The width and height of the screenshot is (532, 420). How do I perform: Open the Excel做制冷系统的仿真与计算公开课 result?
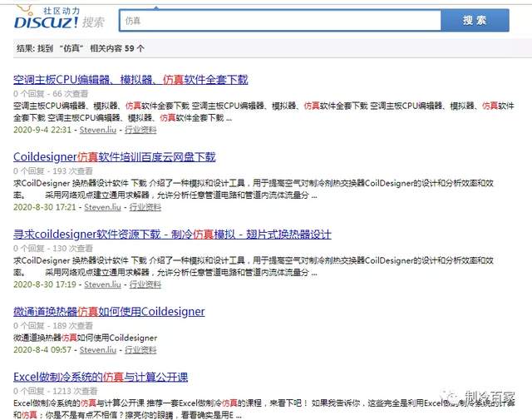point(101,377)
